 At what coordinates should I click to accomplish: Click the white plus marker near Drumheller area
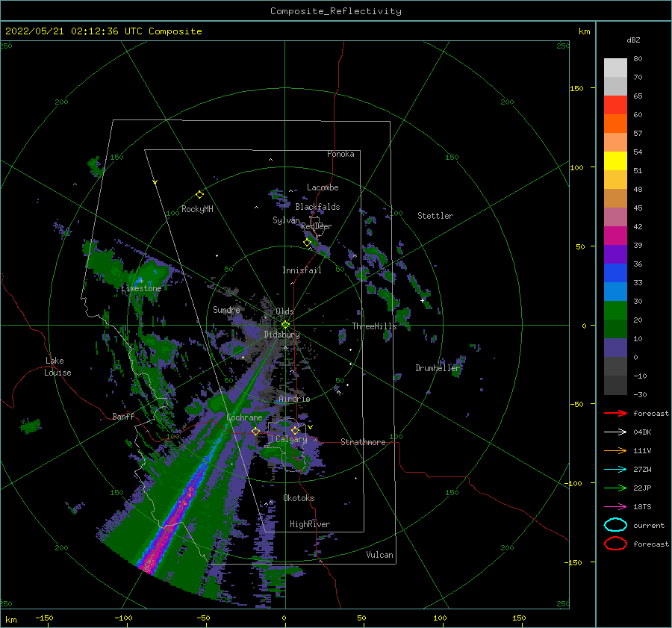click(422, 300)
